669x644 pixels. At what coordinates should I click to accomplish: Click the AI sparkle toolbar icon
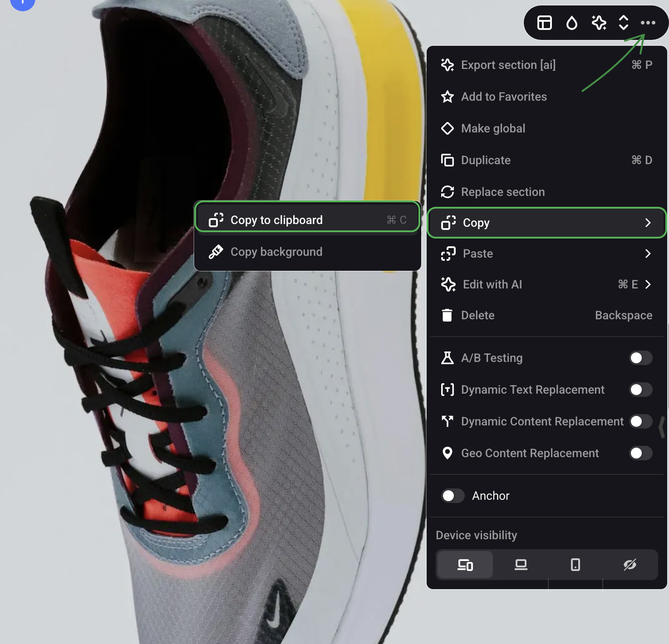tap(599, 23)
